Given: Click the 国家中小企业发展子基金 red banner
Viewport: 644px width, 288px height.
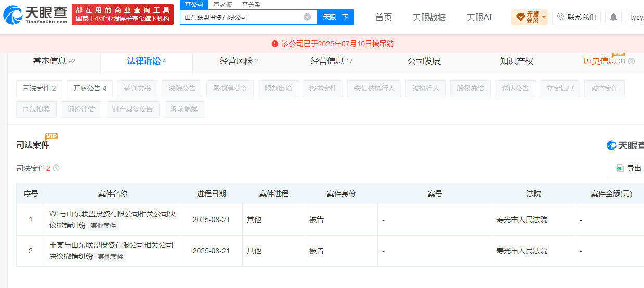Looking at the screenshot, I should point(123,15).
